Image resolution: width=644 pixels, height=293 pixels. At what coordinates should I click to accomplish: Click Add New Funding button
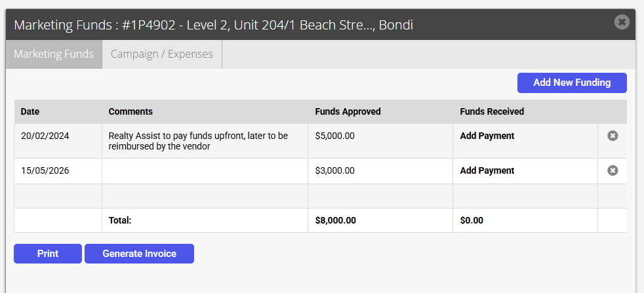572,83
